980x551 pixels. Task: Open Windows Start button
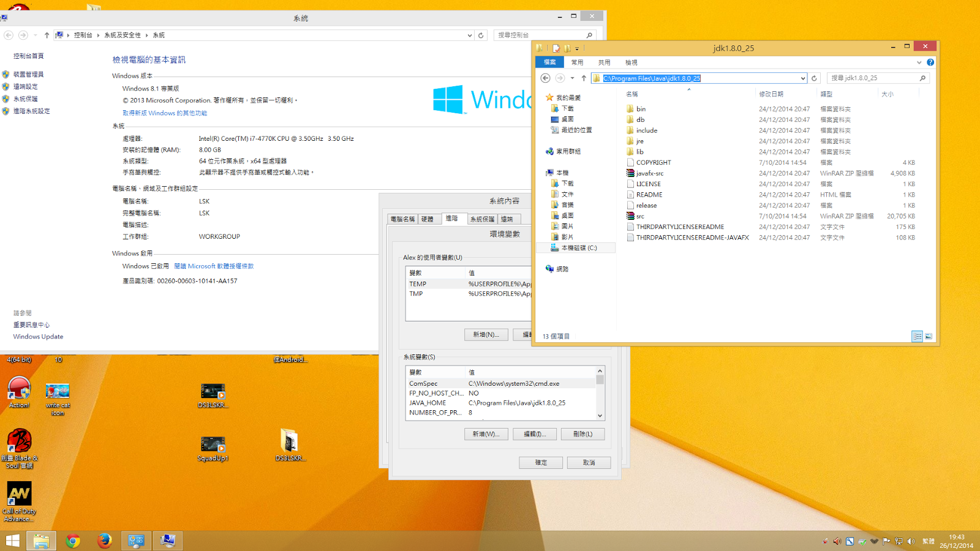pos(12,541)
